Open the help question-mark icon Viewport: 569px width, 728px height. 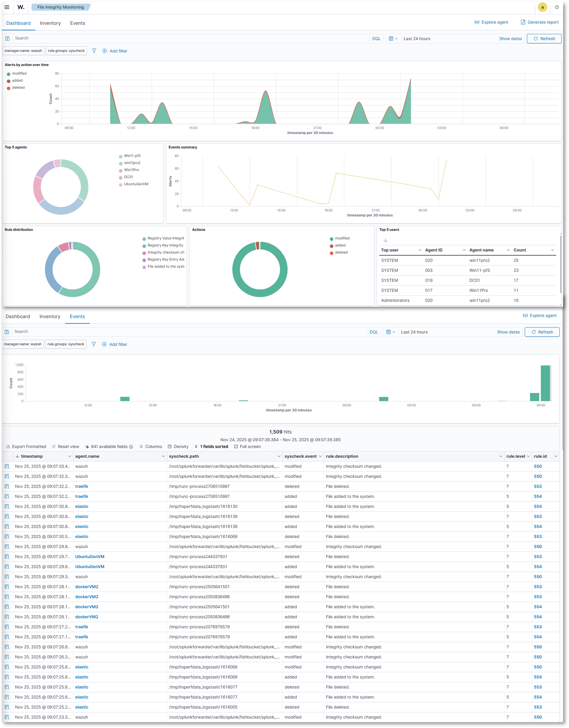[556, 7]
